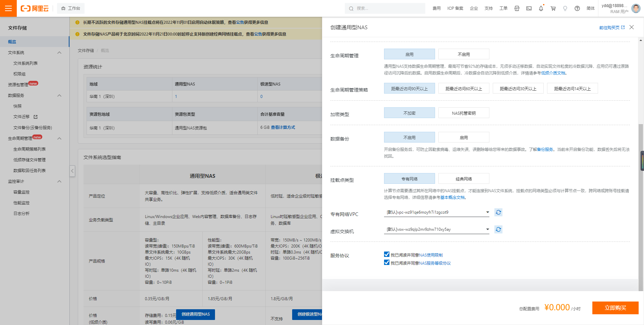Enable 生命周期管理 with 启用 option
Screen dimensions: 644x325
coord(409,54)
